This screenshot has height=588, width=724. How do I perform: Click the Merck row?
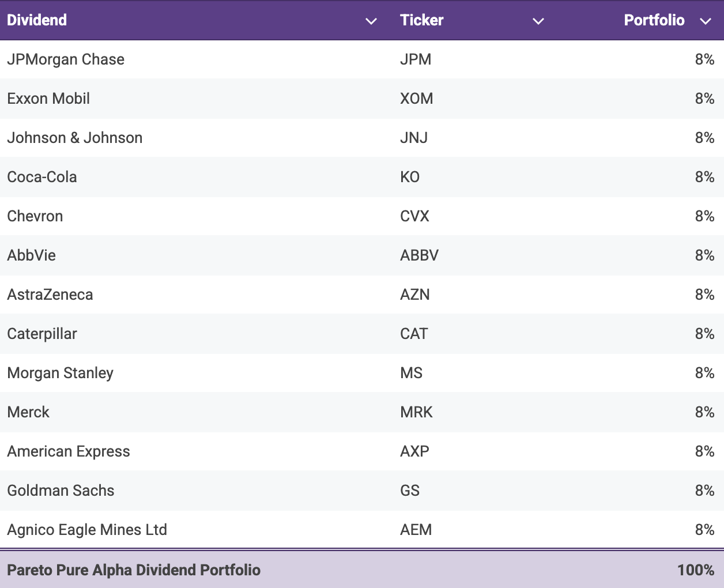28,412
